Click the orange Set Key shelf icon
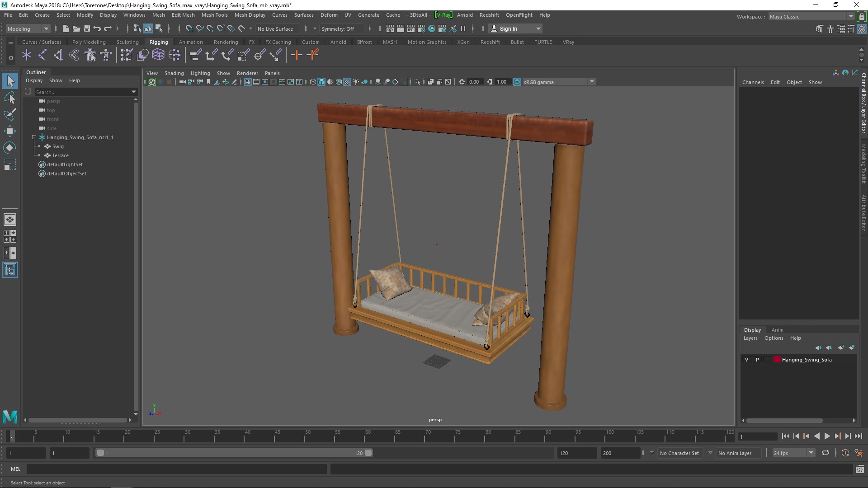Viewport: 868px width, 488px height. pos(297,55)
